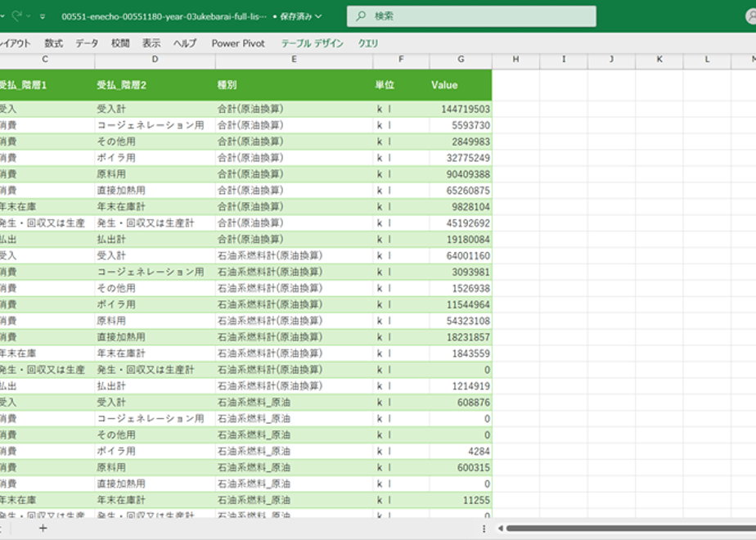This screenshot has width=756, height=540.
Task: Select column E by its header
Action: (x=294, y=59)
